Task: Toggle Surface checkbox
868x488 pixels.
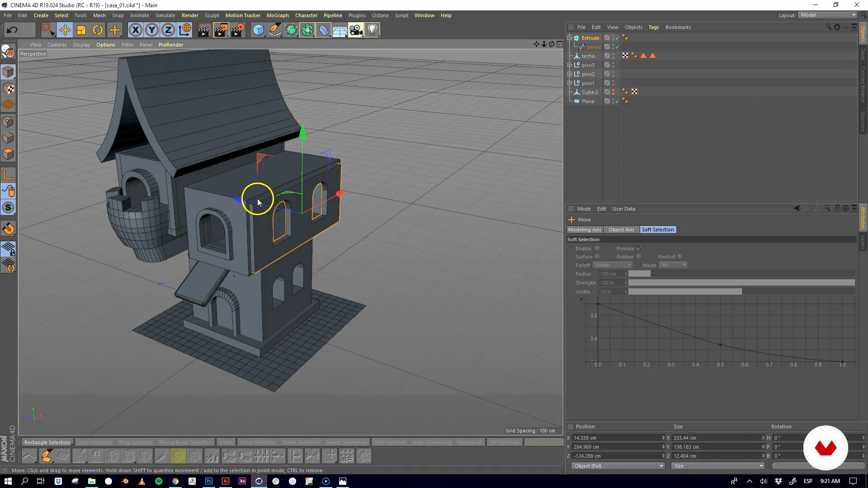Action: coord(597,257)
